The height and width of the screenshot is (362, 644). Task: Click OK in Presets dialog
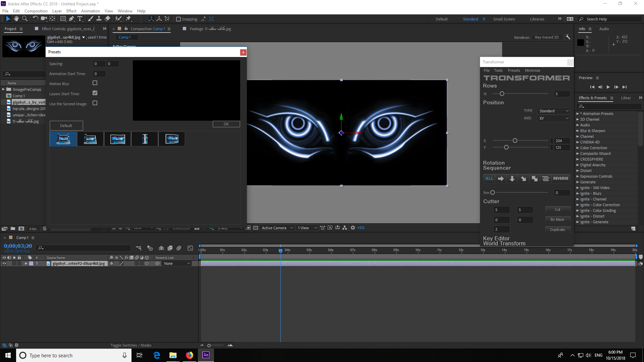pos(226,124)
